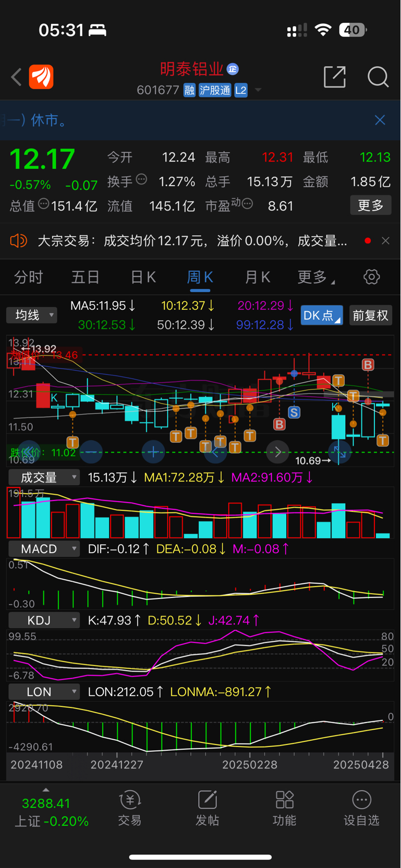Tap the 融 margin trading badge

[189, 90]
